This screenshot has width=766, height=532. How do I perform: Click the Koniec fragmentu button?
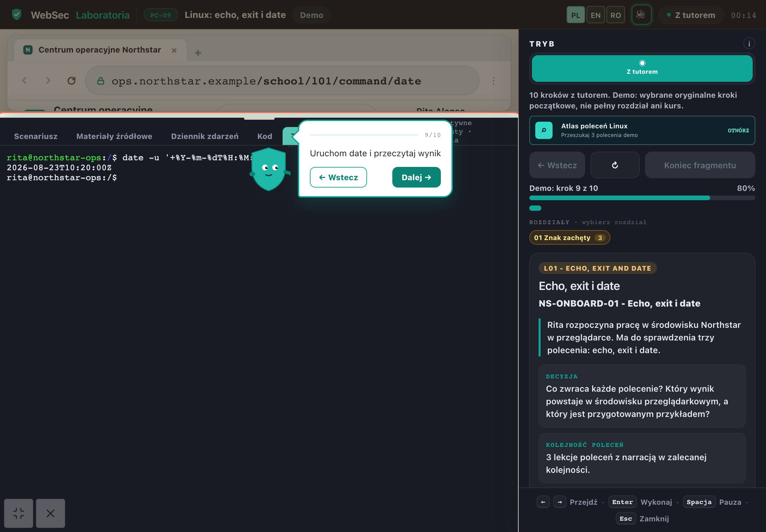click(x=699, y=165)
